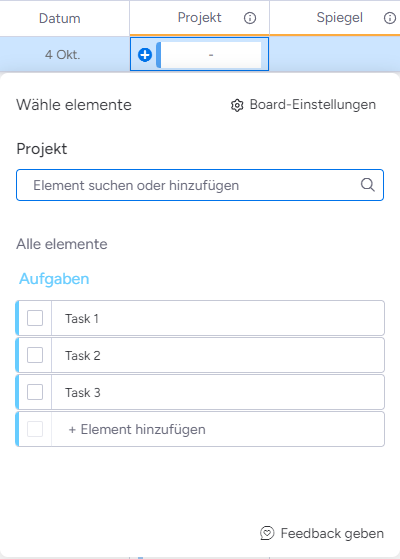This screenshot has height=559, width=400.
Task: Select the Task 1 row label
Action: click(82, 318)
